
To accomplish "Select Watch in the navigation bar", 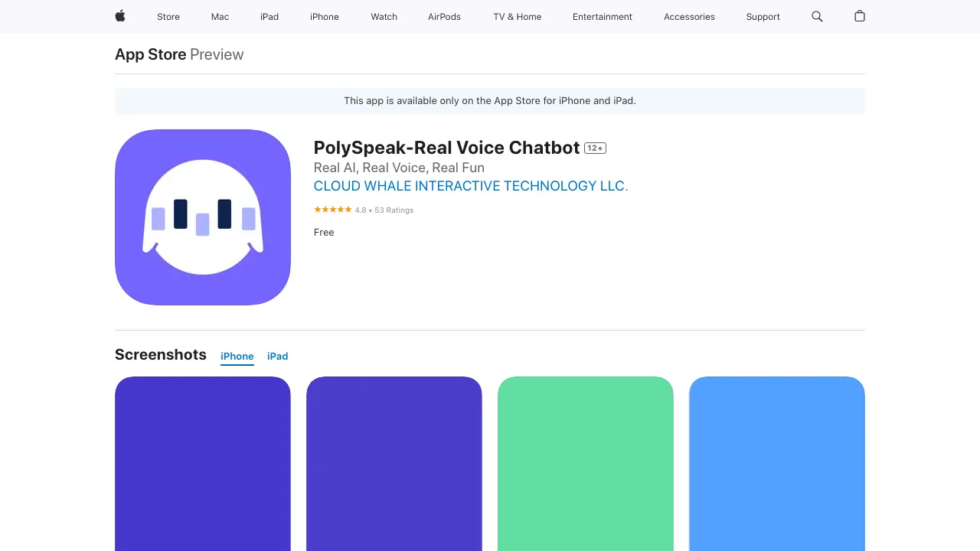I will click(x=384, y=17).
